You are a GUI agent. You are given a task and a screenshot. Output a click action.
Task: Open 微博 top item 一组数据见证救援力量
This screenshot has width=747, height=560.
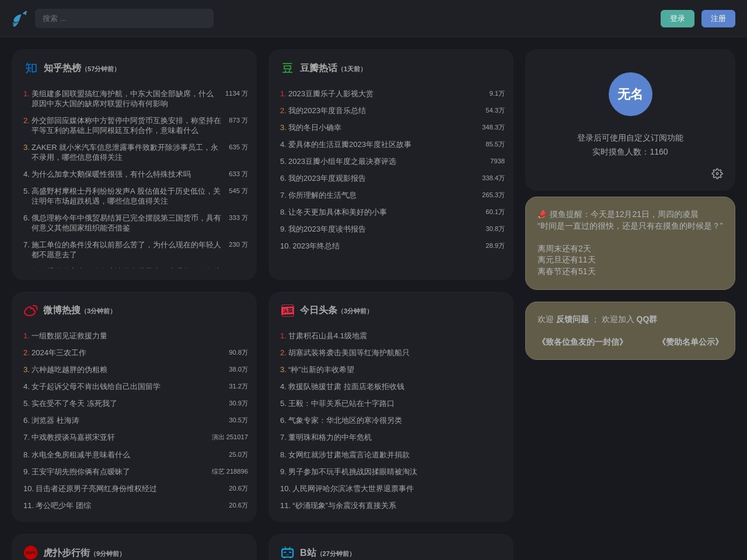pos(69,335)
